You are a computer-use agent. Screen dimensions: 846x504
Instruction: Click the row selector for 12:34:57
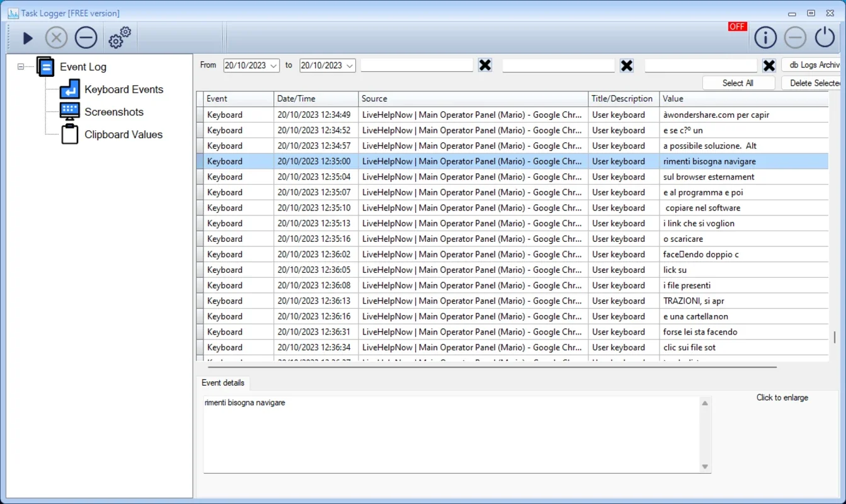tap(200, 146)
